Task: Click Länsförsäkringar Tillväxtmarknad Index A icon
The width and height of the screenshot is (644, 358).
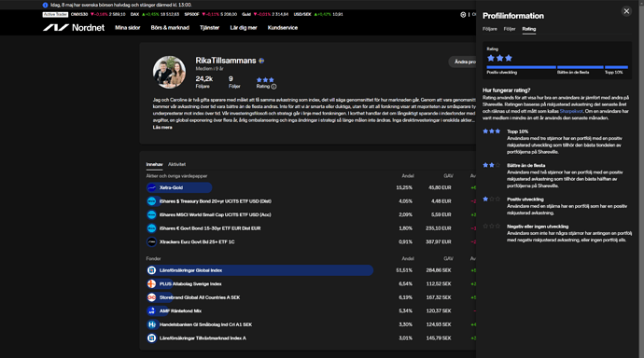Action: 151,337
